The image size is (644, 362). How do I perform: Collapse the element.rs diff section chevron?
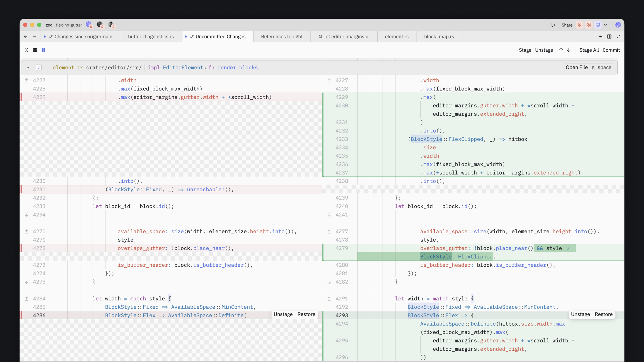tap(28, 67)
